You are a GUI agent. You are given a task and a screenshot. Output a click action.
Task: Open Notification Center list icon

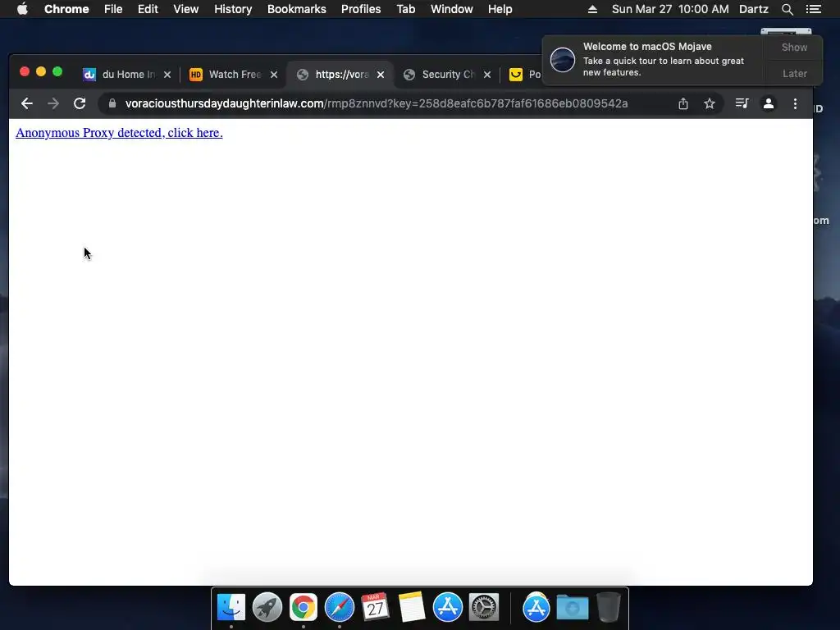(813, 9)
